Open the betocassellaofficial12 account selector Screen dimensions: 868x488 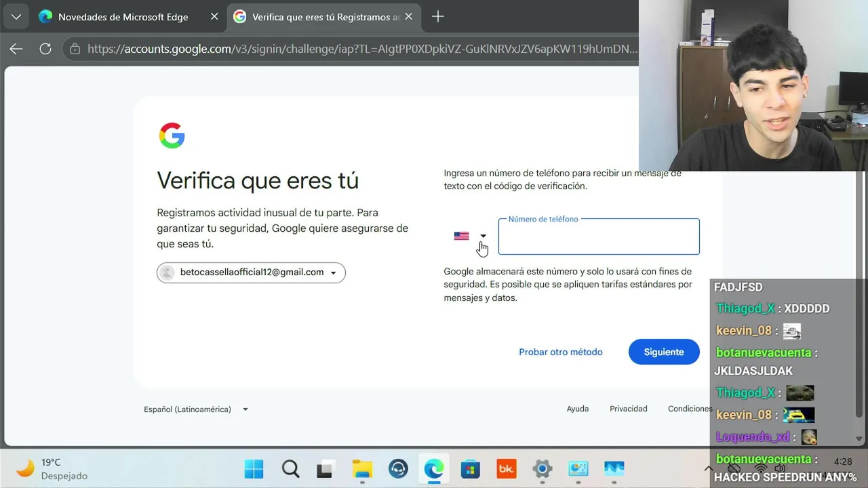251,272
